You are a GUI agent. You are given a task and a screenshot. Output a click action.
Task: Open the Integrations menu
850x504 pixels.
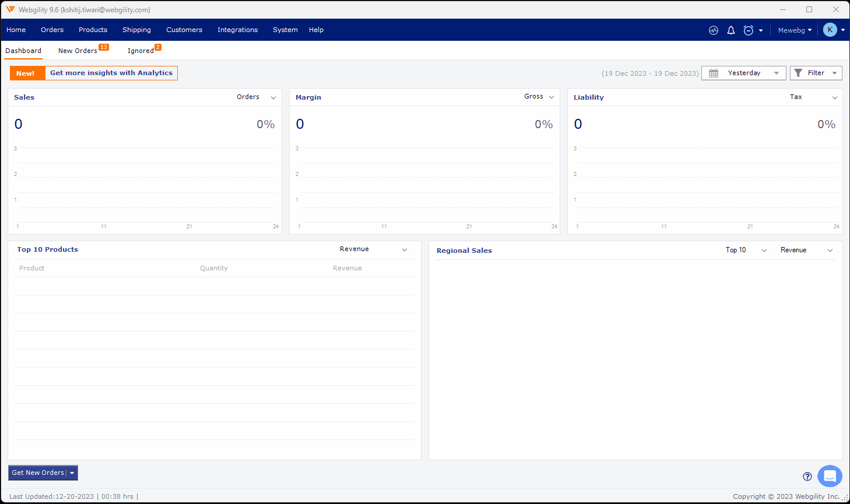point(237,30)
